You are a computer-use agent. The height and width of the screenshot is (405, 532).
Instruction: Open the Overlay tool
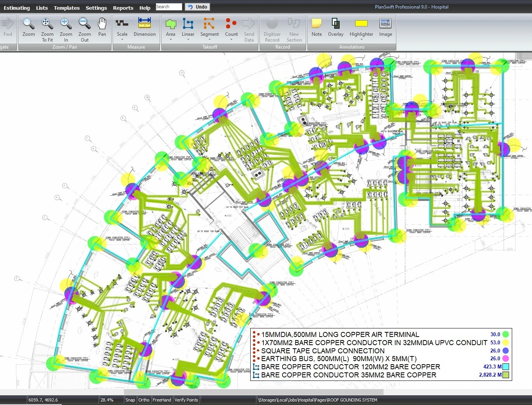coord(336,28)
